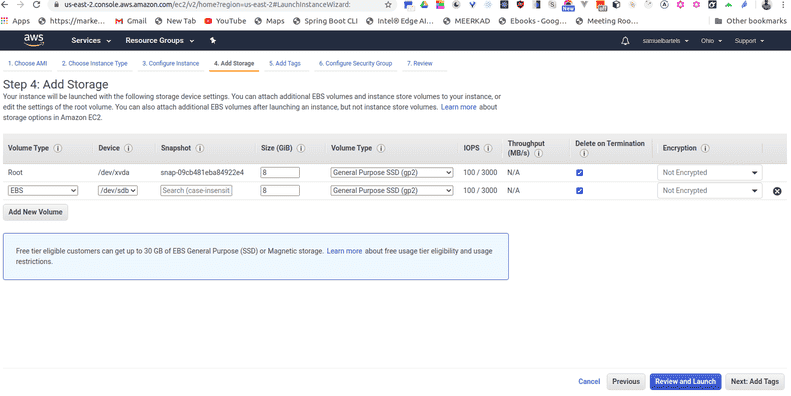Open the /dev/sdb device dropdown

coord(118,191)
